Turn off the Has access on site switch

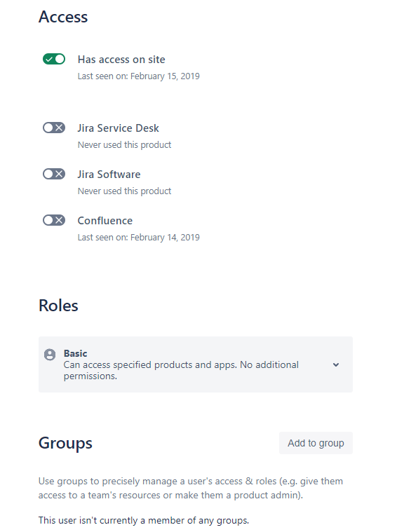pyautogui.click(x=54, y=59)
